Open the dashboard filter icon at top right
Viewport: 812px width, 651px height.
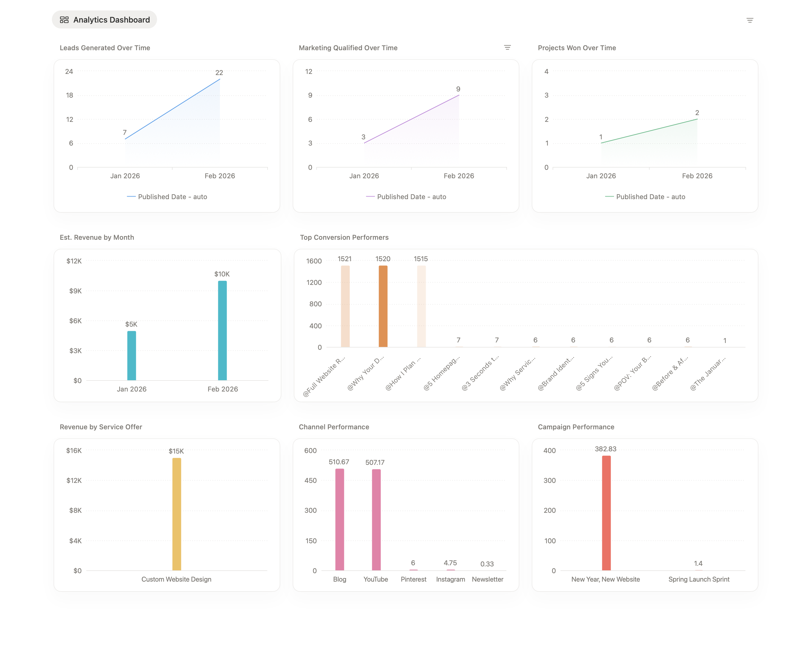click(749, 20)
